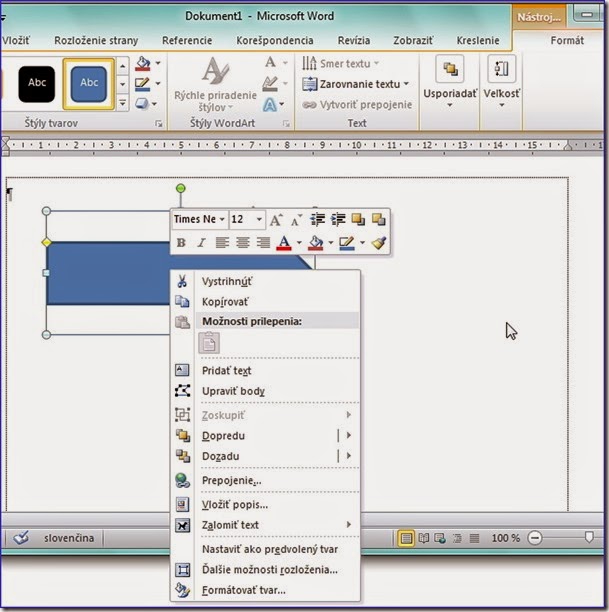Switch to Formát tab
This screenshot has width=609, height=612.
coord(567,40)
